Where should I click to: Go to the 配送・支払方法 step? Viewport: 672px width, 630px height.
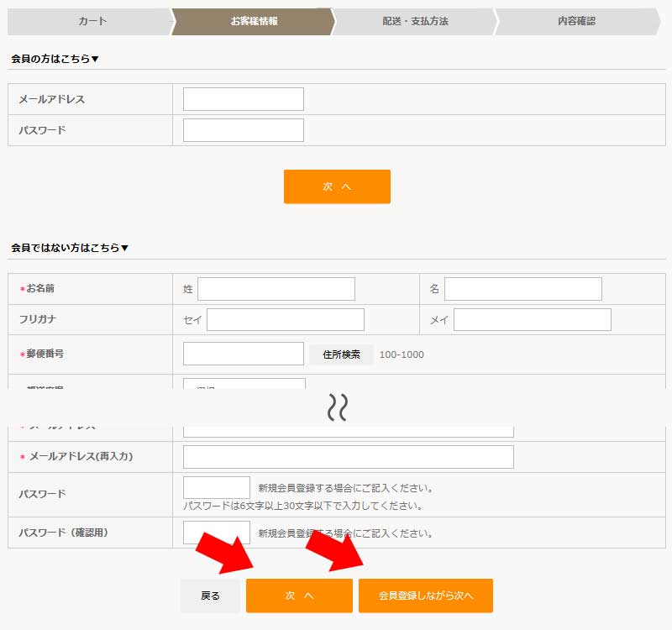[x=415, y=21]
